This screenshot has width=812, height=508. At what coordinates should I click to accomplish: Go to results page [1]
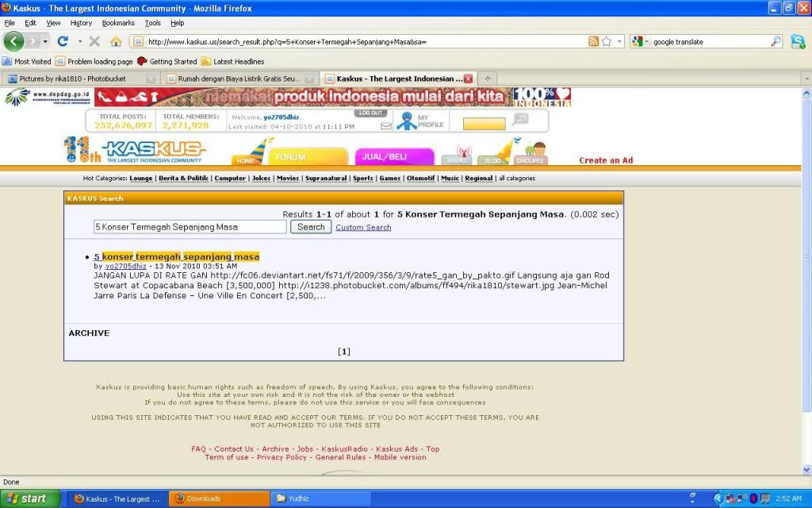point(344,352)
